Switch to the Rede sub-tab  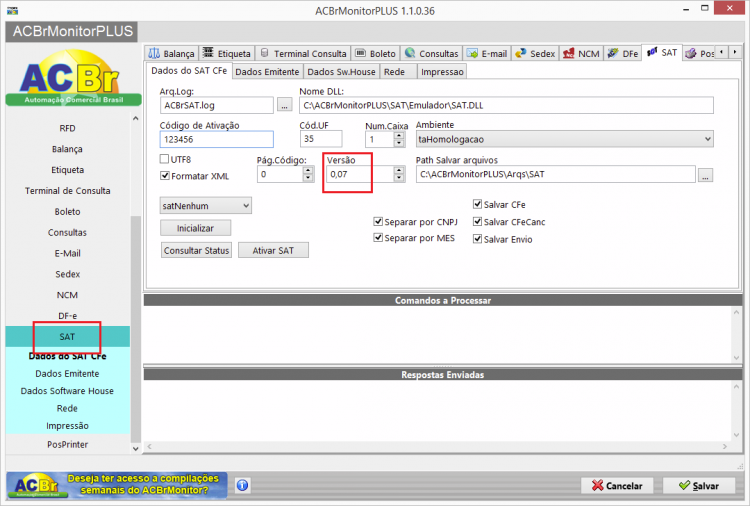[398, 72]
